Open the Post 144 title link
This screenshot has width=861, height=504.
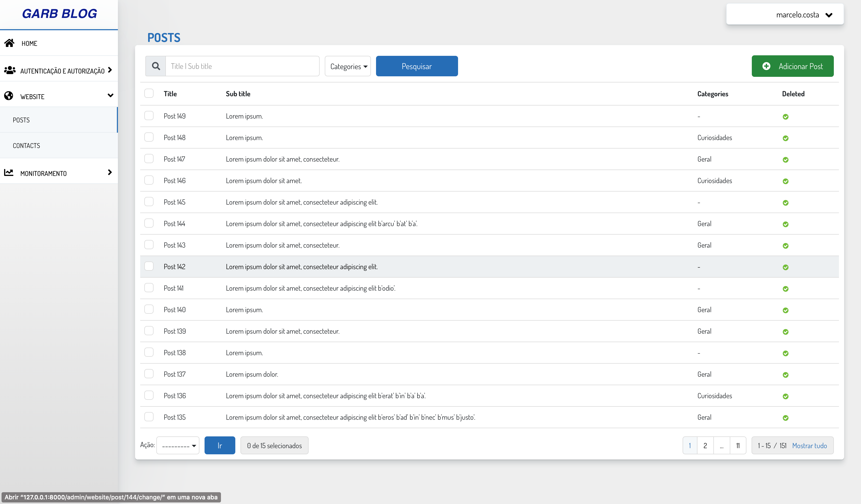174,224
